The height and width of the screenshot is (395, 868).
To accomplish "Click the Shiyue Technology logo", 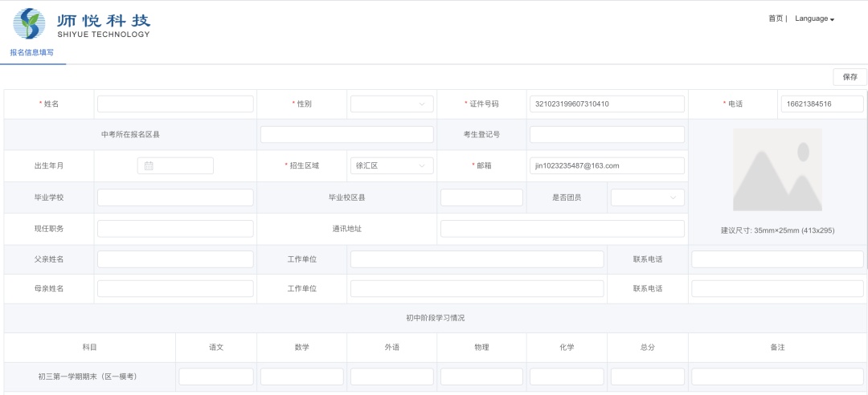I will (x=82, y=24).
